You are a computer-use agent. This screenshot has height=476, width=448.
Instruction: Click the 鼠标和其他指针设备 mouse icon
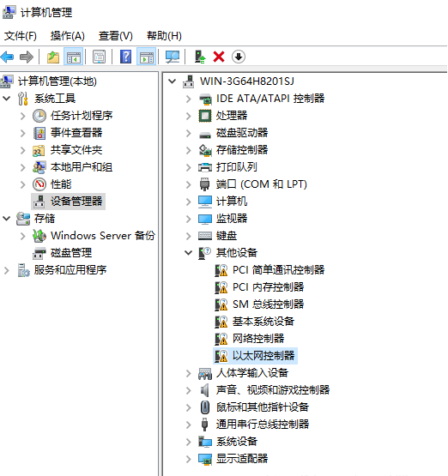(x=205, y=407)
